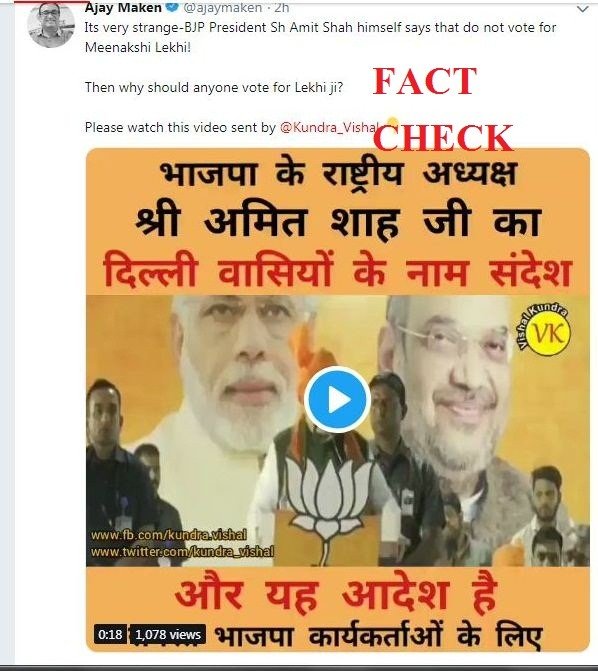Open Ajay Maken's profile avatar
Screen dimensions: 598x671
coord(51,25)
